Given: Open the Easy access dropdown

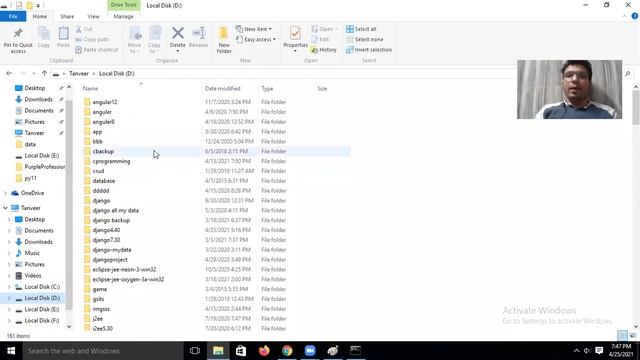Looking at the screenshot, I should 256,39.
